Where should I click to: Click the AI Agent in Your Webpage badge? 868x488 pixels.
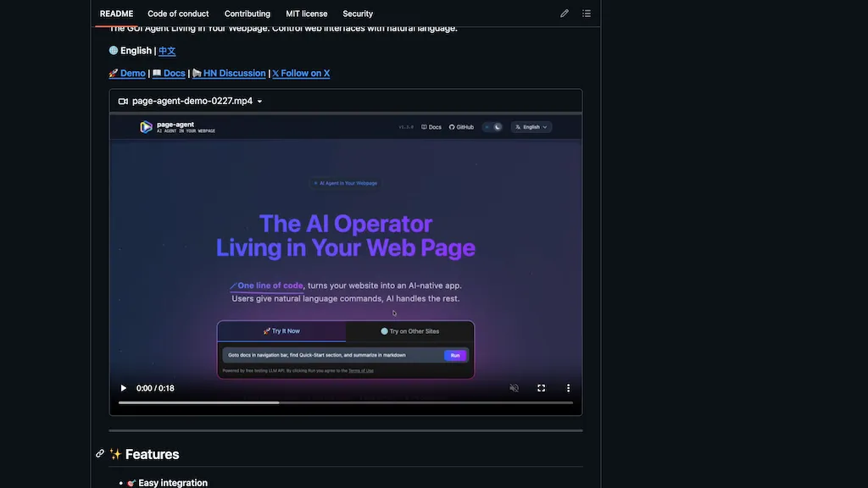click(346, 183)
